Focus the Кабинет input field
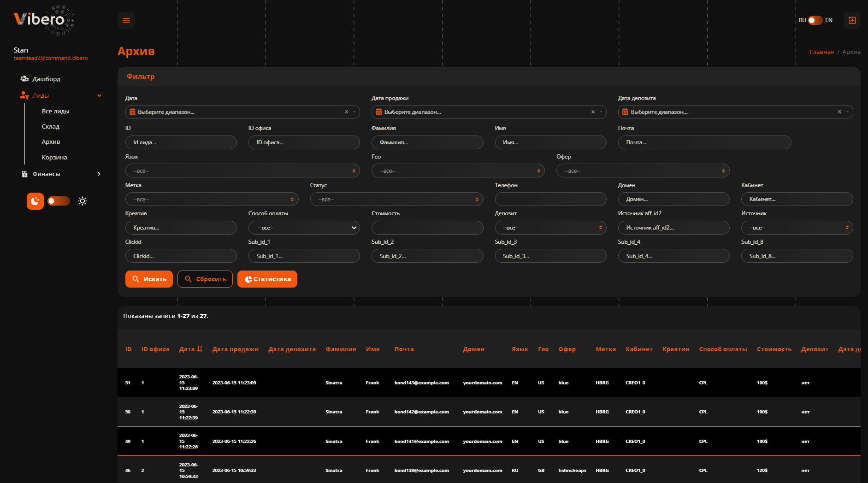 (797, 199)
